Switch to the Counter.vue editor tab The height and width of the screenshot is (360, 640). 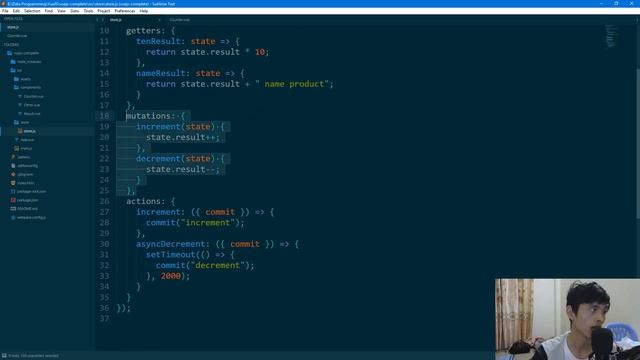180,20
